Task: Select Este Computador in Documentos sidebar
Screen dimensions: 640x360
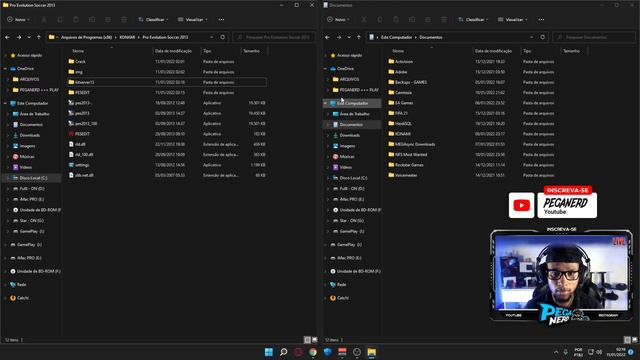Action: pyautogui.click(x=352, y=103)
